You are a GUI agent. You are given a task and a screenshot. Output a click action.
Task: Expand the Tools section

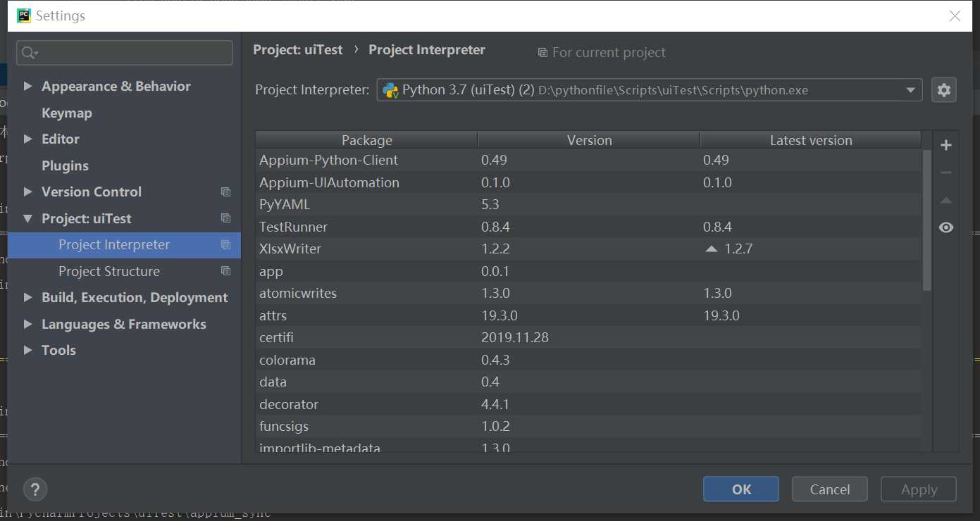click(x=27, y=350)
